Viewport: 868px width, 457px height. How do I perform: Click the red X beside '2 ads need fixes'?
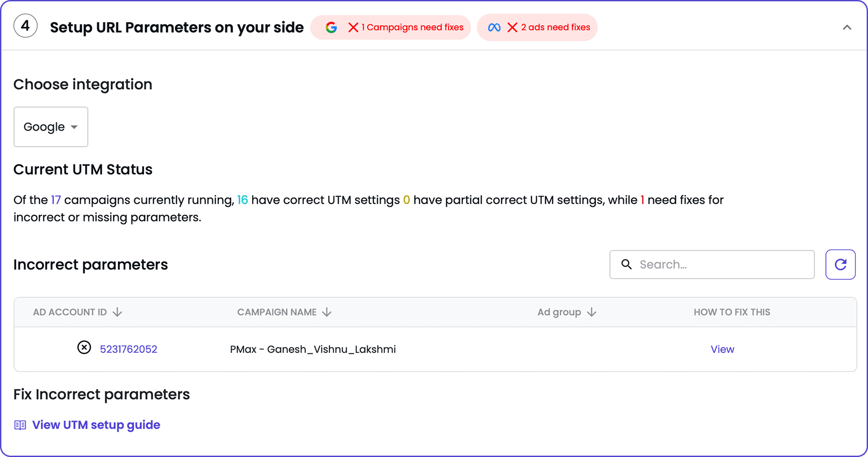coord(512,27)
